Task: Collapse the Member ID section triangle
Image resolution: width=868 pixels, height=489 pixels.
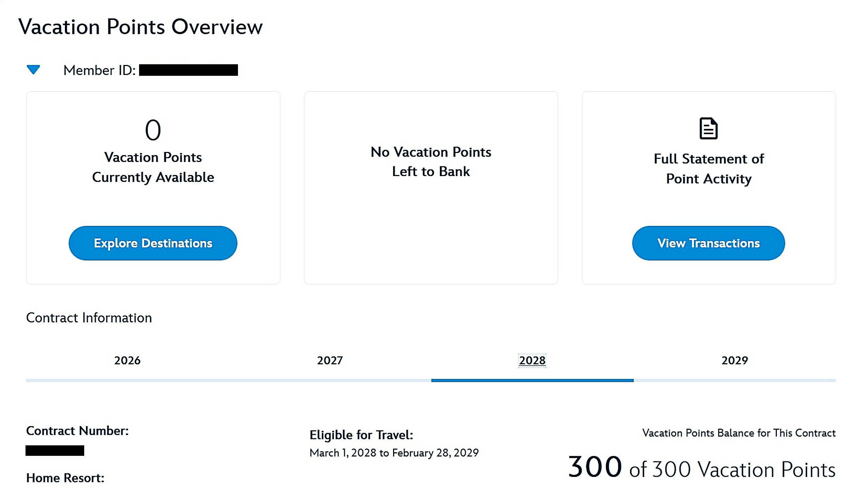Action: point(34,70)
